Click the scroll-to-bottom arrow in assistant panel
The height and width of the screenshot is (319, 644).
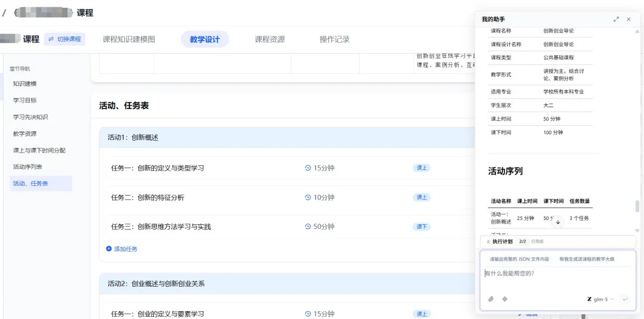coord(558,222)
